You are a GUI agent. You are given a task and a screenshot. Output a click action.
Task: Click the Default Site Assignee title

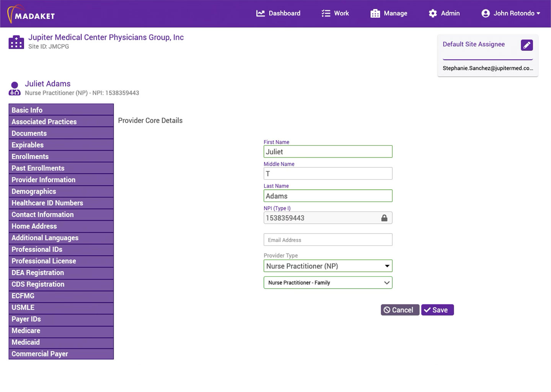point(474,44)
